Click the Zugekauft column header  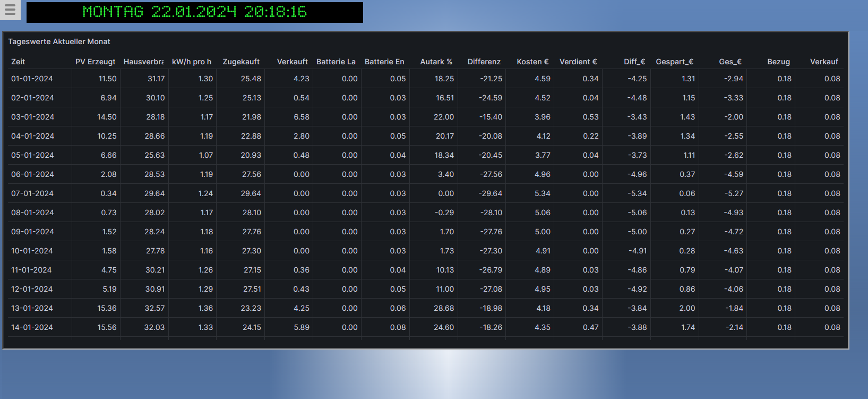(241, 62)
